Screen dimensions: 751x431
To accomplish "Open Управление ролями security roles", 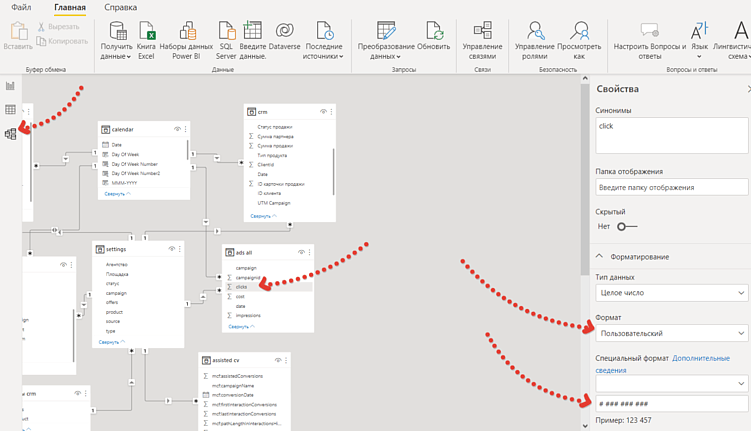I will click(536, 37).
